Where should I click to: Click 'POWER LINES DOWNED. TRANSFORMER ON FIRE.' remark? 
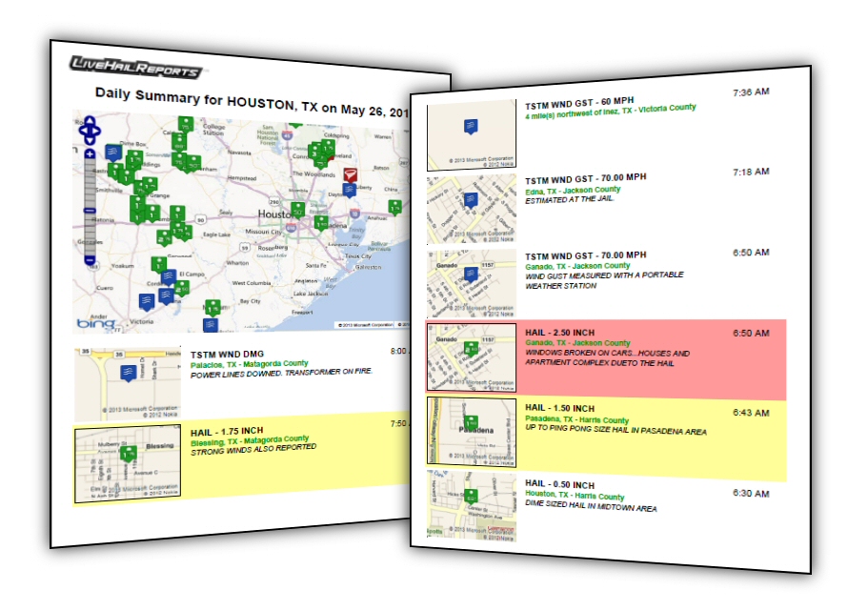tap(281, 373)
